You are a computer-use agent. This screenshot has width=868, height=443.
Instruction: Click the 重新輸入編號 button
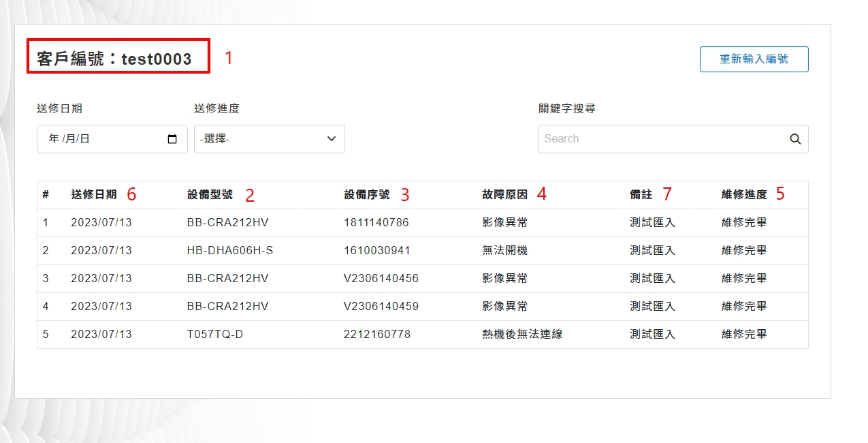pyautogui.click(x=754, y=59)
